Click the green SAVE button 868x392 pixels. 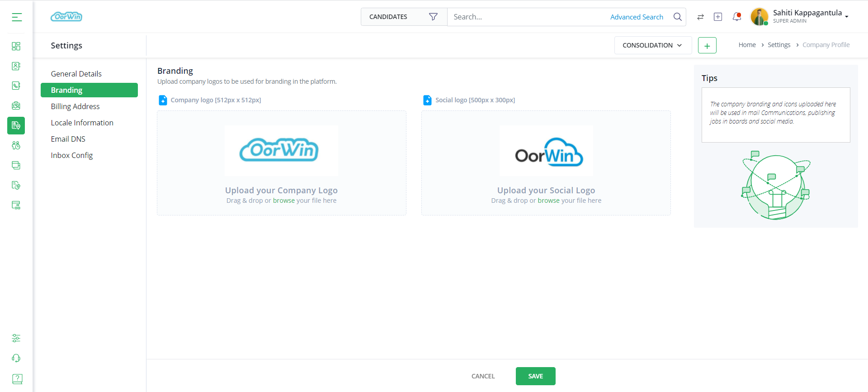pos(535,376)
